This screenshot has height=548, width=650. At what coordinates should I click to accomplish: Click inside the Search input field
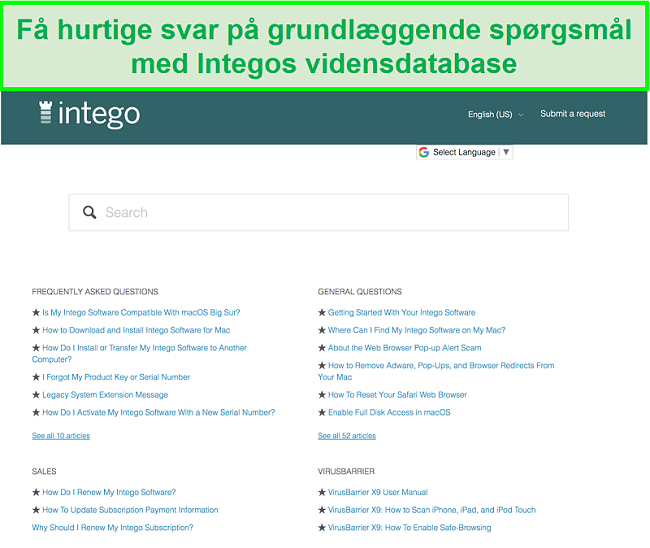318,212
